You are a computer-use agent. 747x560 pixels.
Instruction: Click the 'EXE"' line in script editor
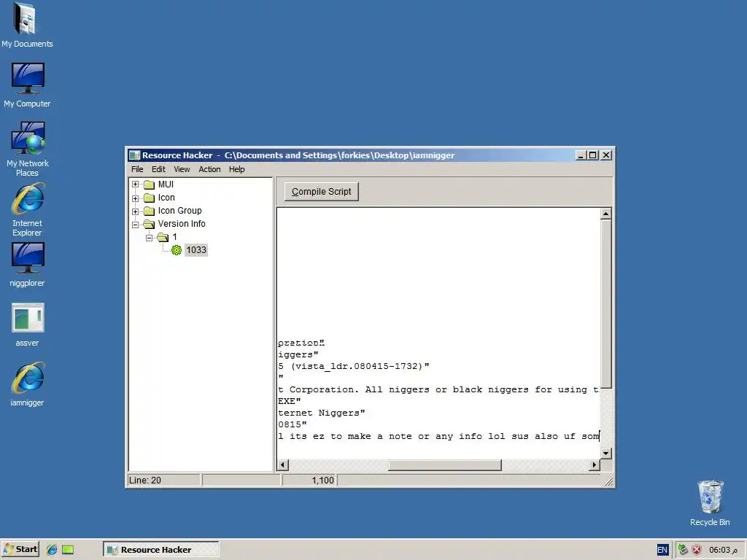tap(289, 401)
